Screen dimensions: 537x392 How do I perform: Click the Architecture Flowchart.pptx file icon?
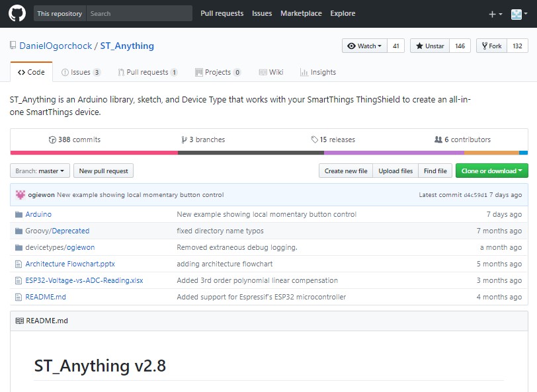pos(19,264)
